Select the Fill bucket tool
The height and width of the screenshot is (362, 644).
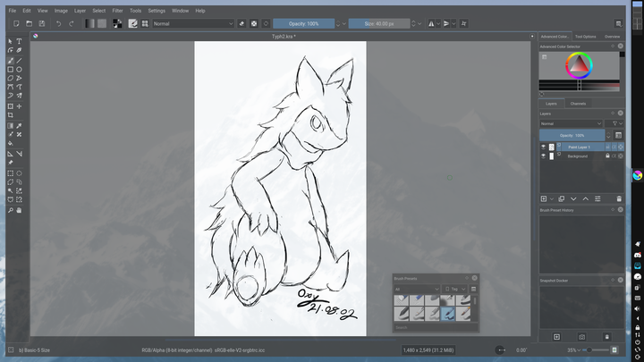pos(10,143)
